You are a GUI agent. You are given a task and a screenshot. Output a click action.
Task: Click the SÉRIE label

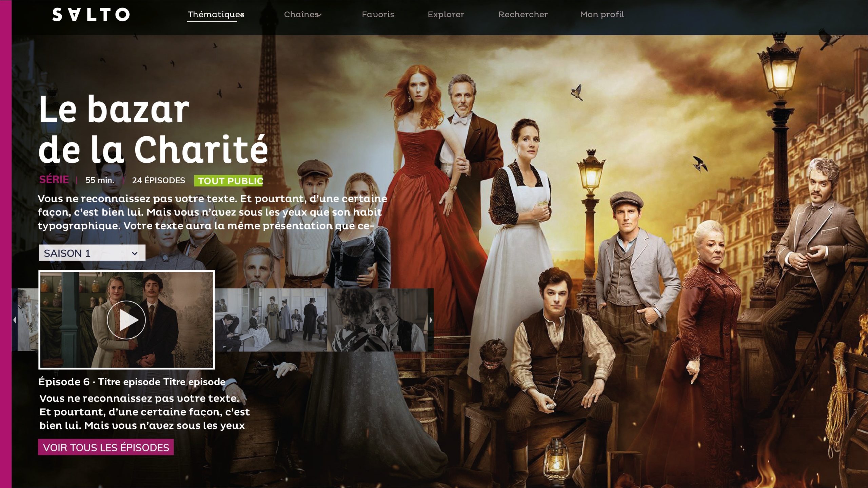point(54,180)
